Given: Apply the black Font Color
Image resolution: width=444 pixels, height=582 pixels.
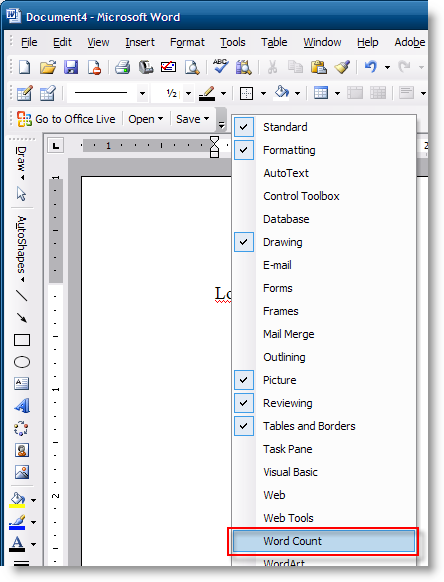Looking at the screenshot, I should [17, 544].
